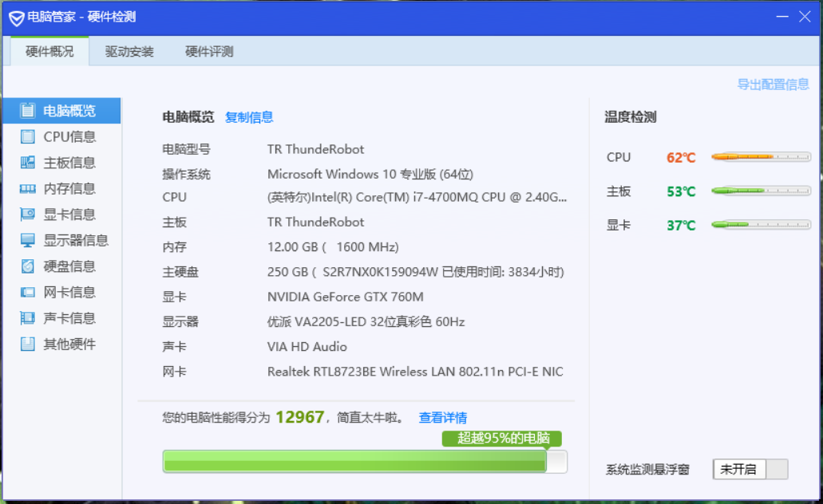Select 声卡信息 label in sidebar
The width and height of the screenshot is (823, 504).
(69, 318)
